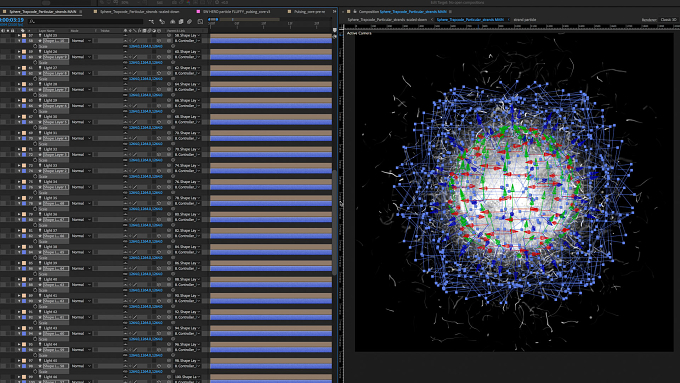Go to the scaled down comp in the viewer breadcrumb
680x383 pixels.
(x=387, y=20)
